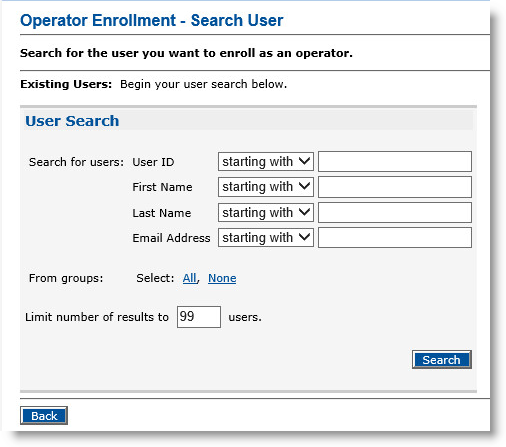Click the Operator Enrollment - Search User title

152,20
